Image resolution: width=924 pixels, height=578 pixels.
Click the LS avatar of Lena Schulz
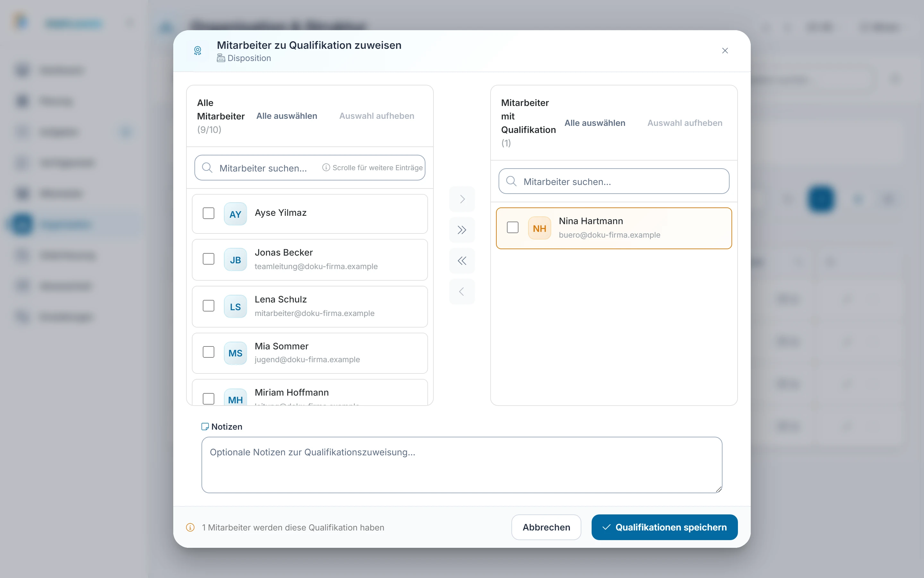235,307
